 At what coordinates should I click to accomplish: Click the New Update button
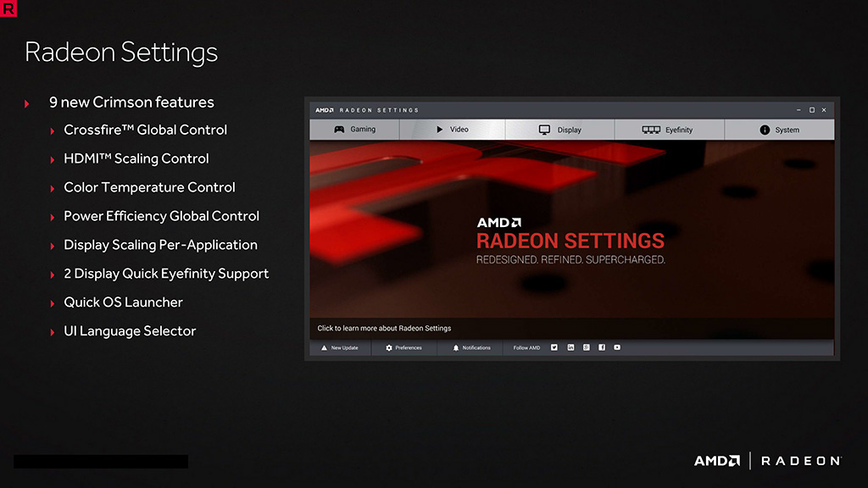339,347
